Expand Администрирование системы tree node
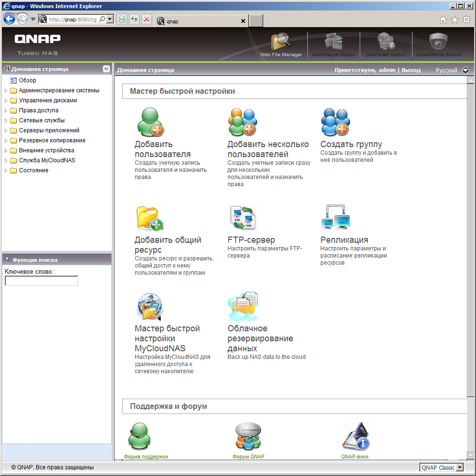476x476 pixels. pos(6,90)
